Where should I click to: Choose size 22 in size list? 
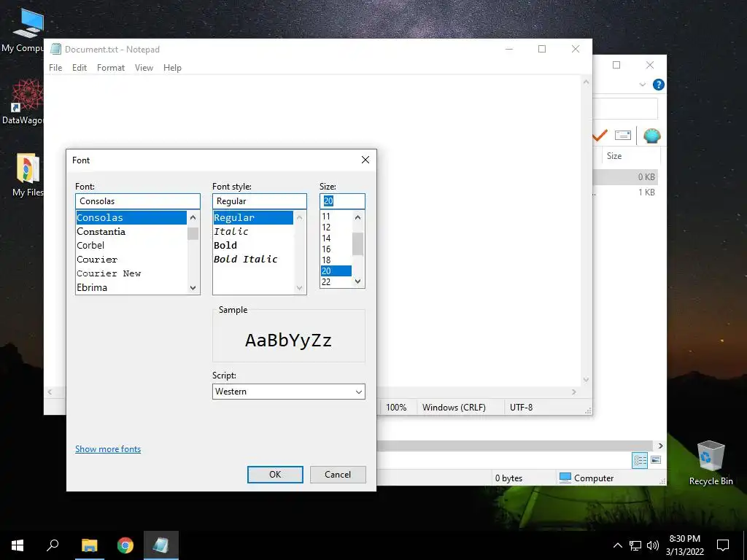pyautogui.click(x=336, y=282)
